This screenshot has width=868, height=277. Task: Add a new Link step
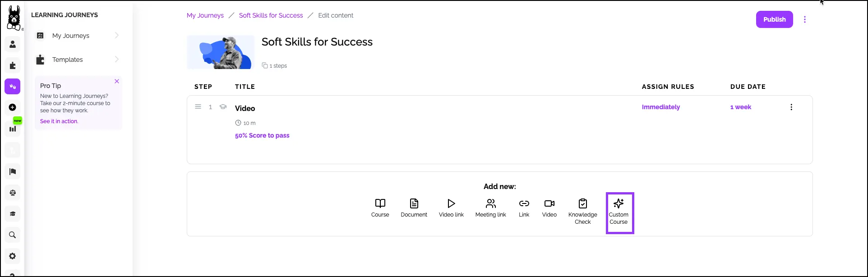click(524, 208)
